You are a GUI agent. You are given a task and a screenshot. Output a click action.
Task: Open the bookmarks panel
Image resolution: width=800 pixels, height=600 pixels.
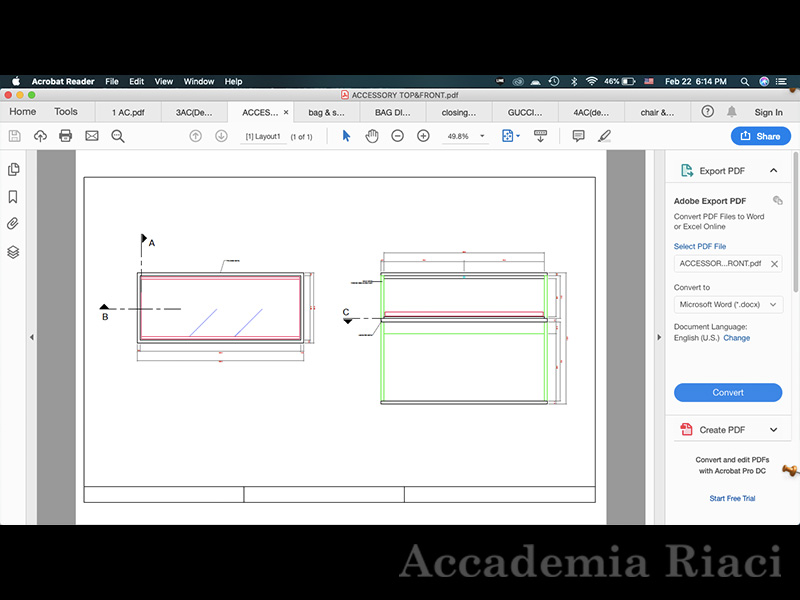pyautogui.click(x=13, y=197)
